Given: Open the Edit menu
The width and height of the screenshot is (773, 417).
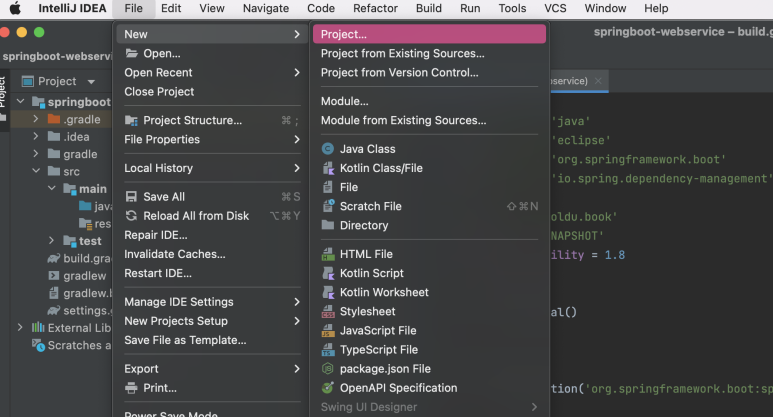Looking at the screenshot, I should (171, 8).
